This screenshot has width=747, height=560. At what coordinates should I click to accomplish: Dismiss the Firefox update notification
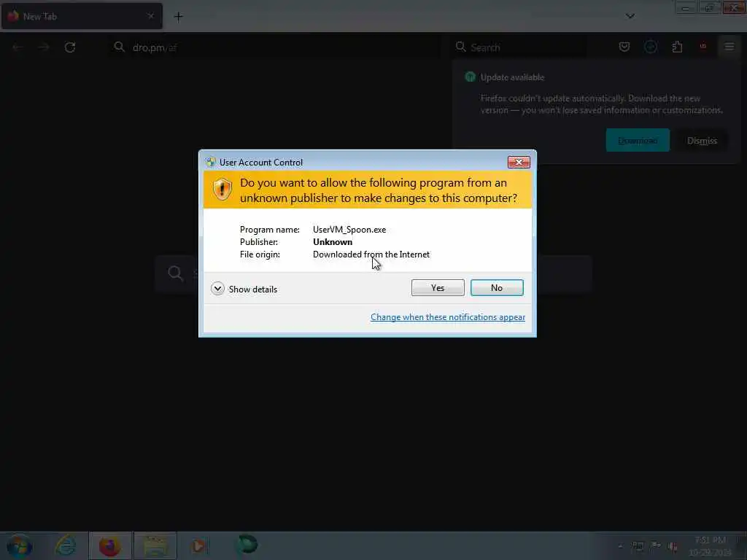(x=702, y=141)
